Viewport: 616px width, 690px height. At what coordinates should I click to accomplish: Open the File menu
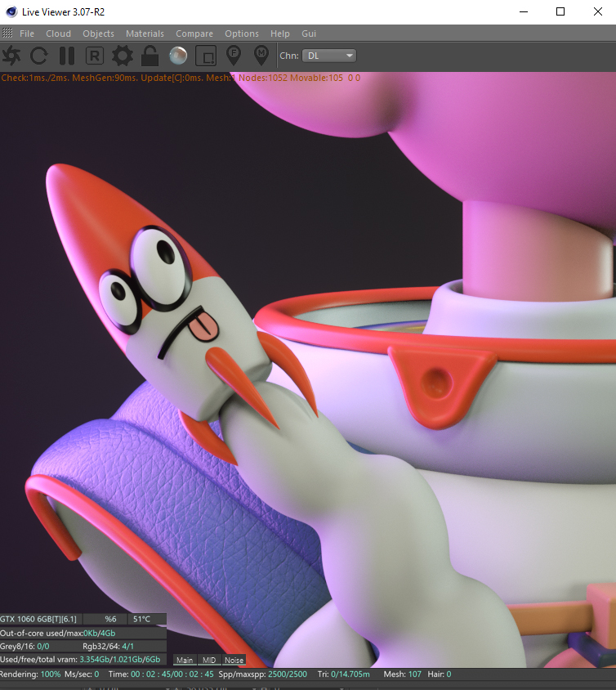pos(27,34)
